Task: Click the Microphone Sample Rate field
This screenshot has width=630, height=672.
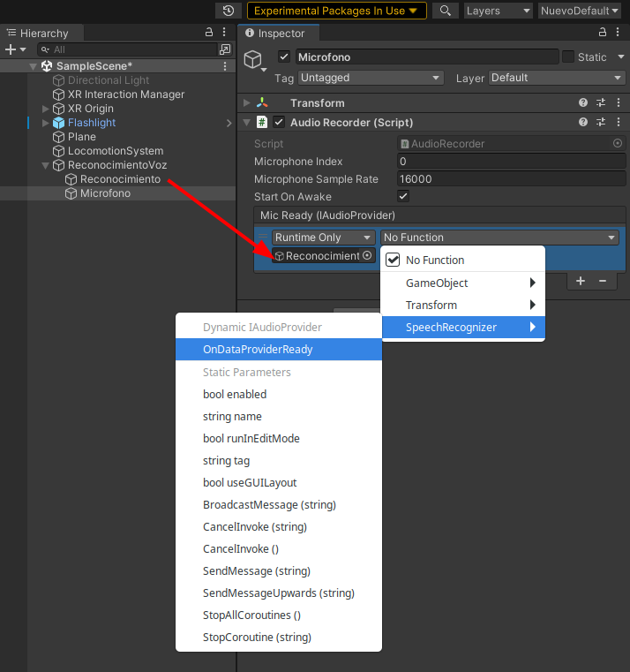Action: [x=510, y=179]
